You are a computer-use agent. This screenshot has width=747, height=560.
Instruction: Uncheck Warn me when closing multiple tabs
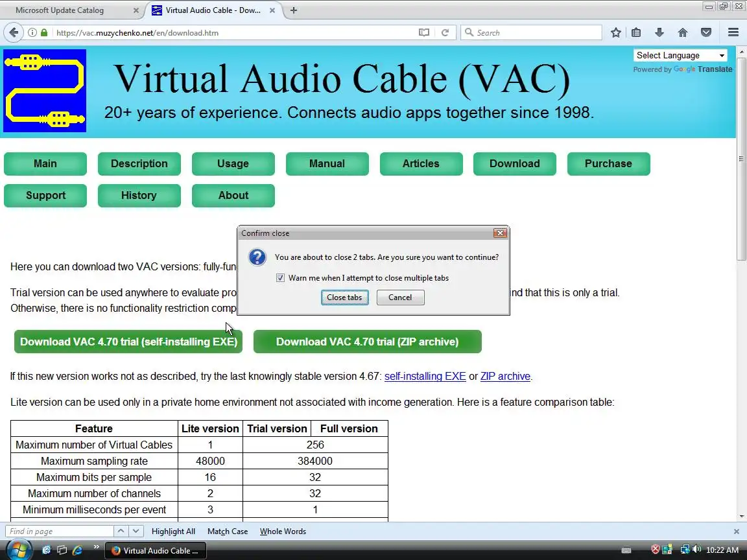tap(280, 277)
